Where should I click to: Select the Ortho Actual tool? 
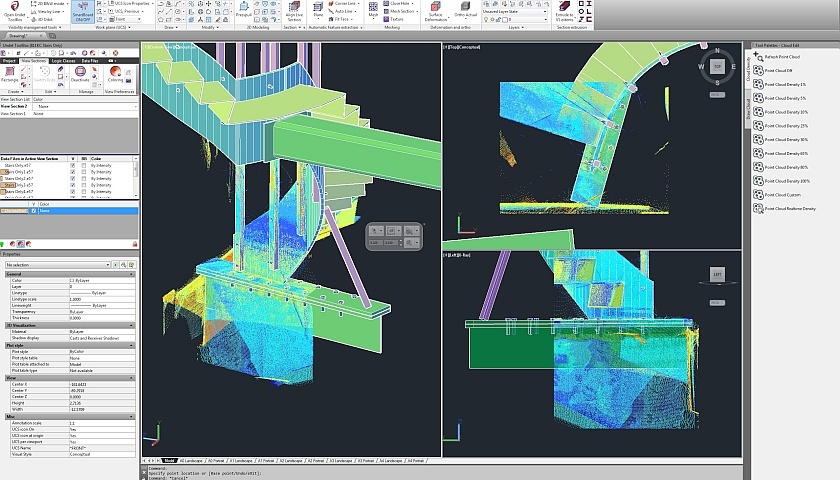coord(466,10)
